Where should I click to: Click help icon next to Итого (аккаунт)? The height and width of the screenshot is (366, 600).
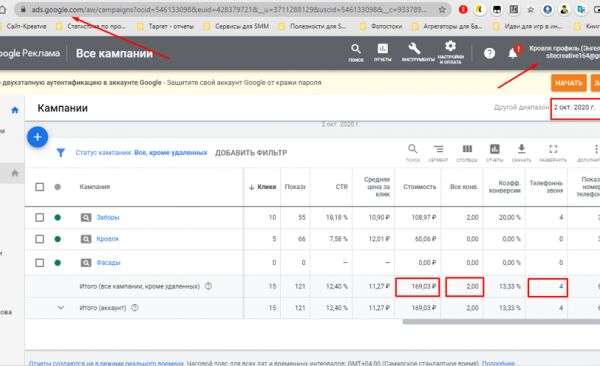pos(135,307)
